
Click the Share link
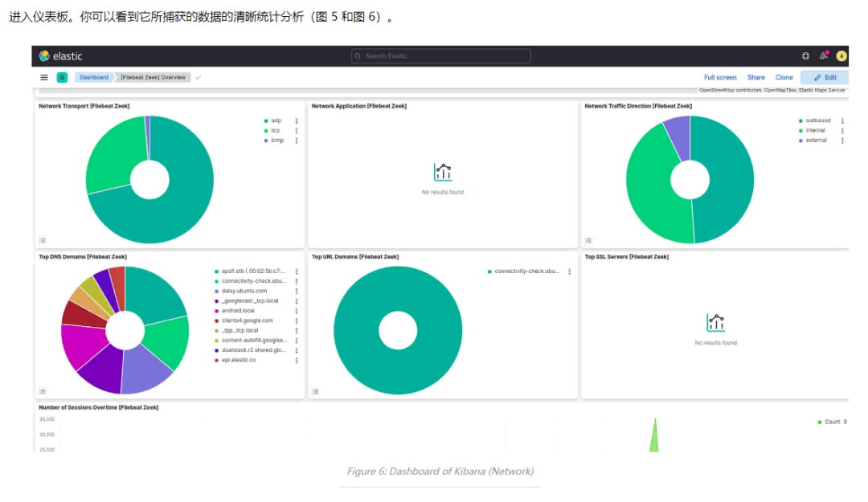point(756,77)
